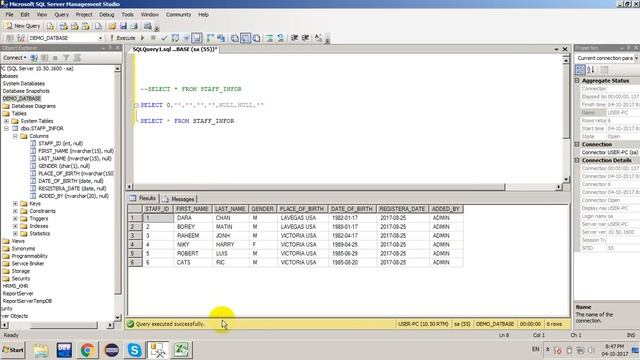
Task: Expand the System Tables node
Action: [7, 121]
